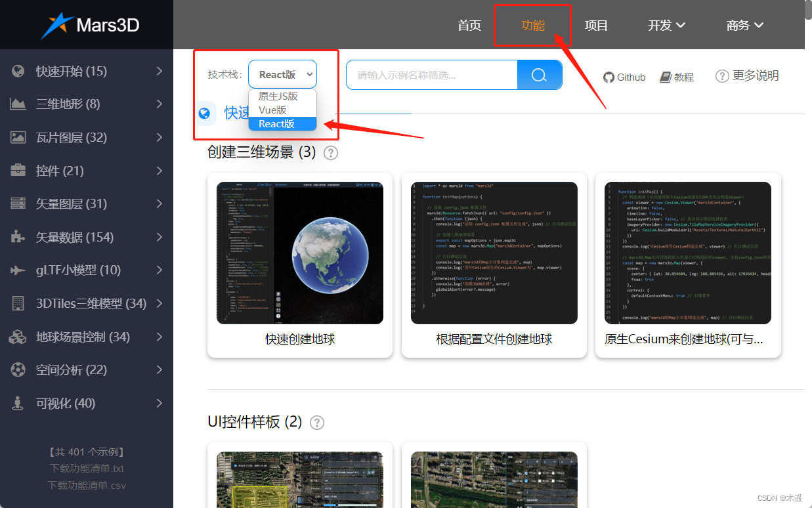The image size is (812, 508).
Task: Click the Github icon in the header
Action: tap(607, 77)
